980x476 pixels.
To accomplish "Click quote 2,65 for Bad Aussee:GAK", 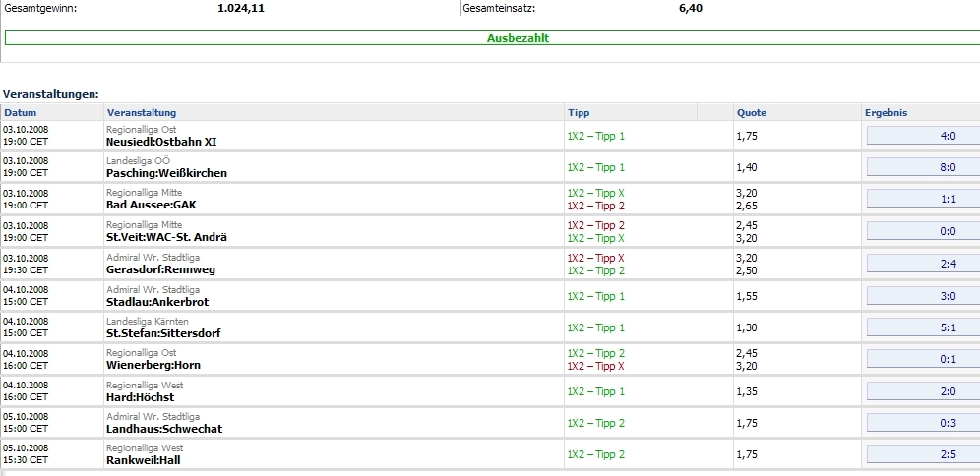I will point(747,206).
